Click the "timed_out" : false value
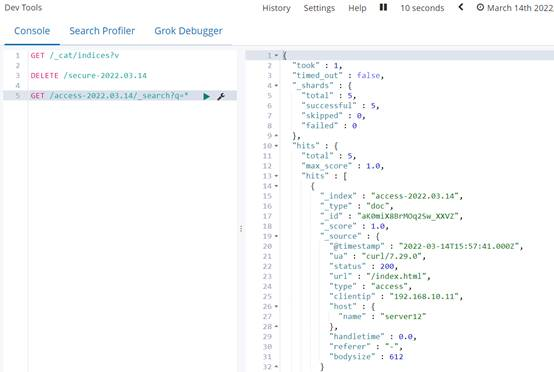 [370, 76]
